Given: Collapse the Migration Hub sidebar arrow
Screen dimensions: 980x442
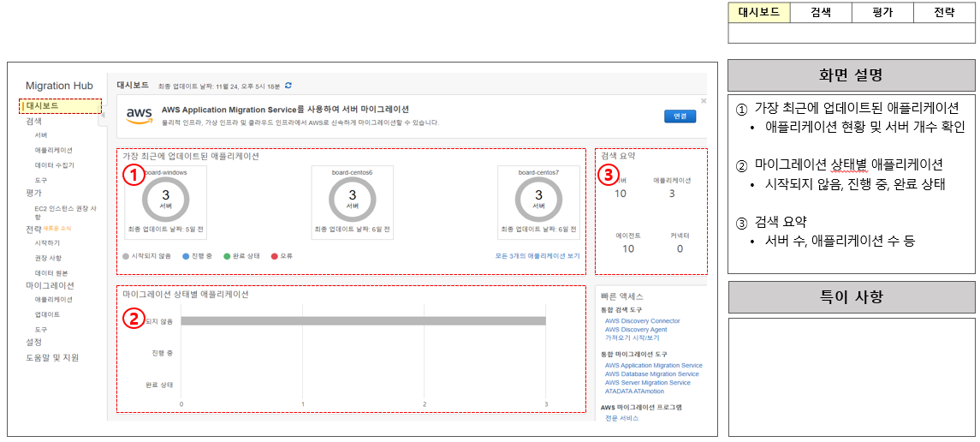Looking at the screenshot, I should [x=103, y=119].
